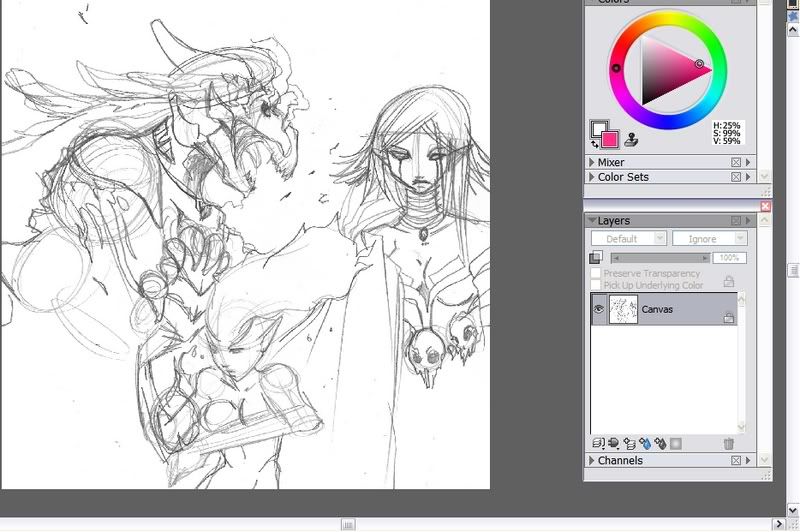Image resolution: width=800 pixels, height=532 pixels.
Task: Click the lock icon beside the checkboxes
Action: coord(729,281)
